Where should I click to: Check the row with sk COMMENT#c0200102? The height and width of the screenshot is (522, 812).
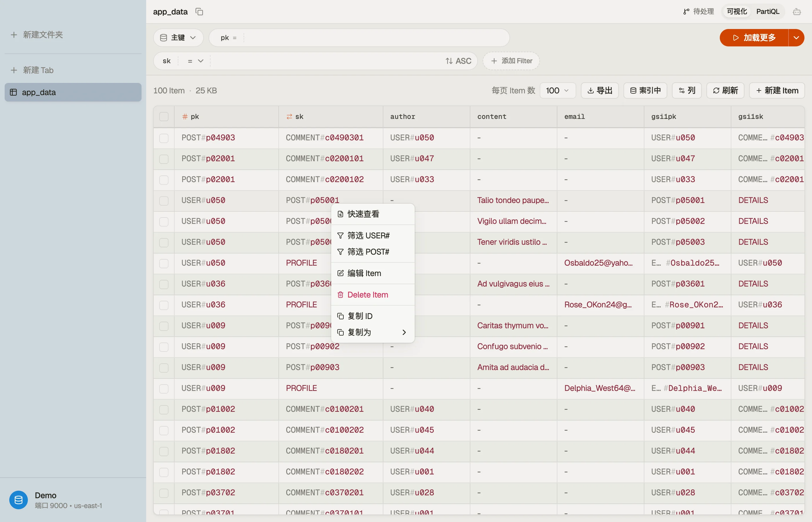click(164, 180)
